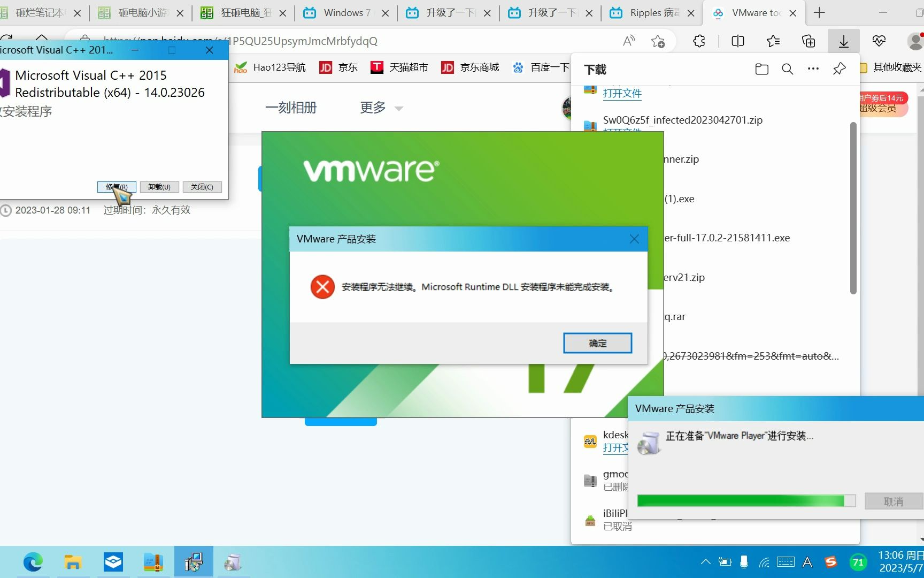Switch to the Windows 7 browser tab

(345, 12)
